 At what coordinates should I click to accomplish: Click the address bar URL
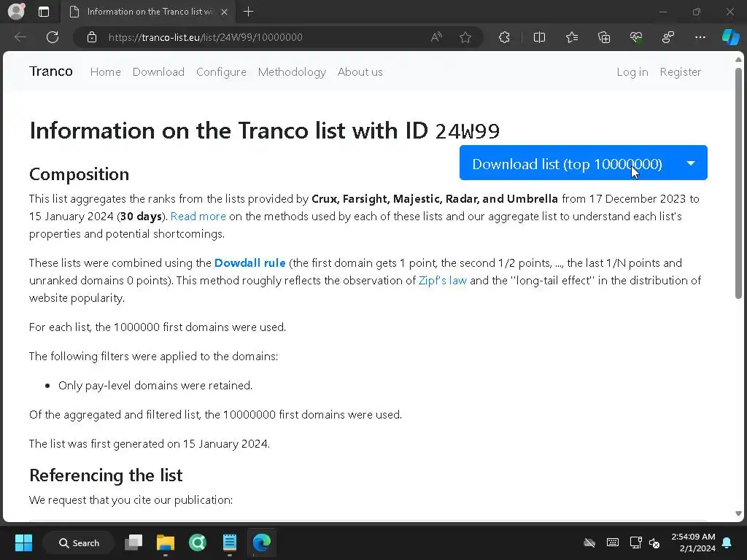(x=205, y=37)
